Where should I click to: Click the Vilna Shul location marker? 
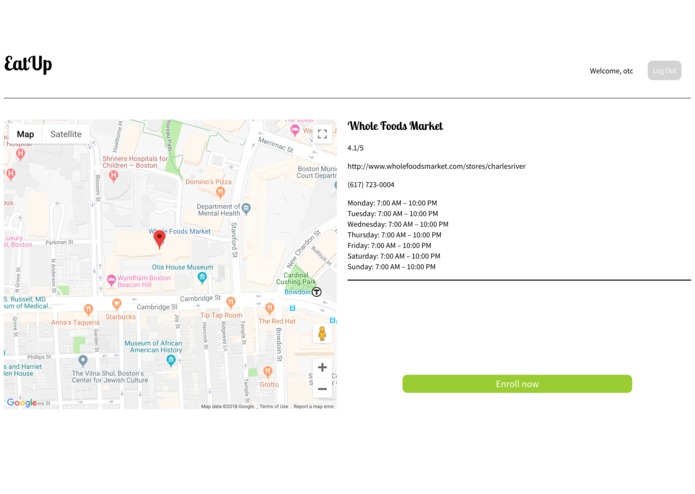[x=83, y=360]
